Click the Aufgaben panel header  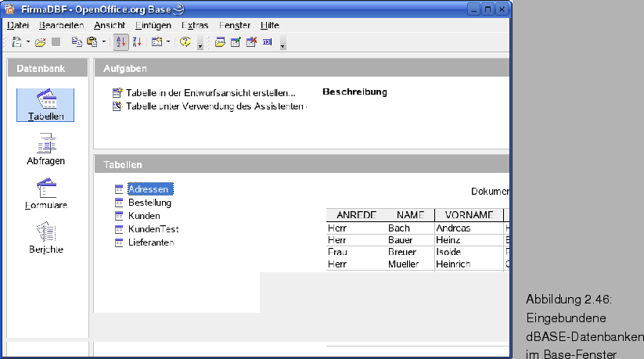(302, 68)
